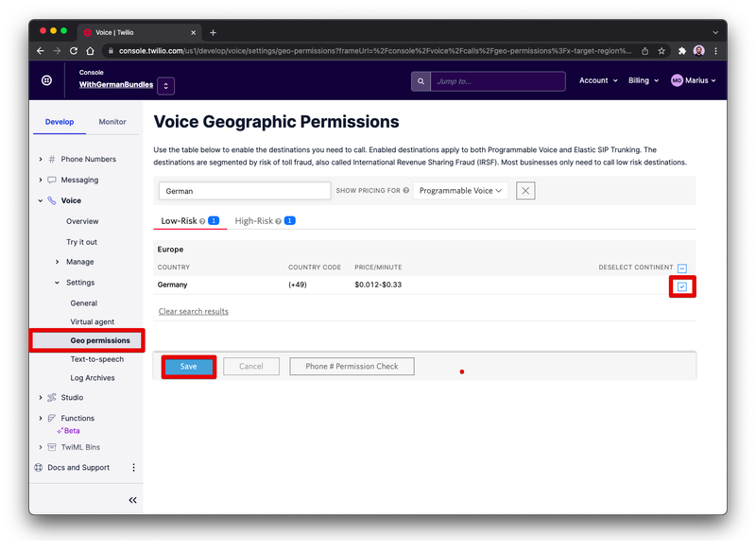
Task: Open the sidebar three-dot options menu
Action: [x=133, y=468]
